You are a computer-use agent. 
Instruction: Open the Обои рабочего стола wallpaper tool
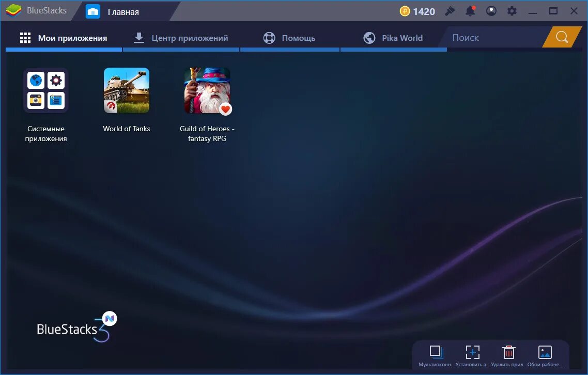point(546,353)
